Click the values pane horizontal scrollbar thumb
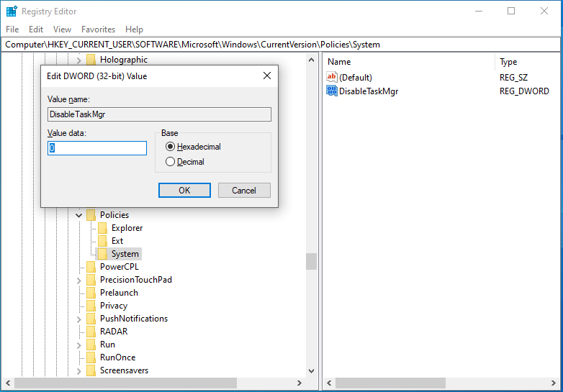The image size is (563, 392). [x=390, y=383]
